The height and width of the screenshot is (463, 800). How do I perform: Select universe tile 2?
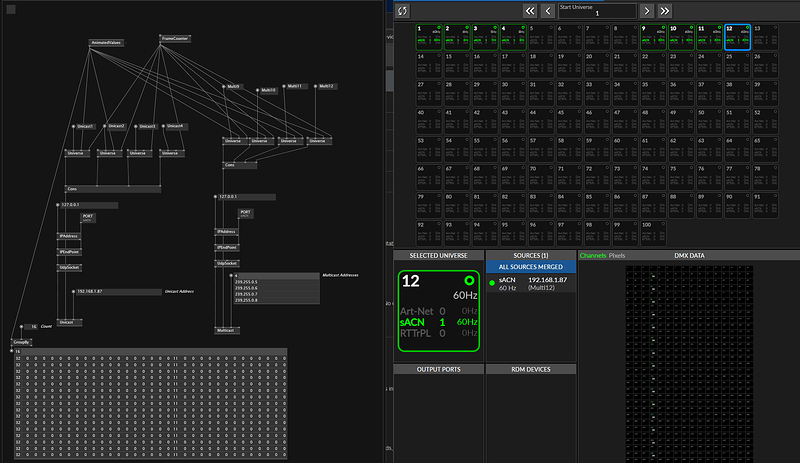(457, 37)
